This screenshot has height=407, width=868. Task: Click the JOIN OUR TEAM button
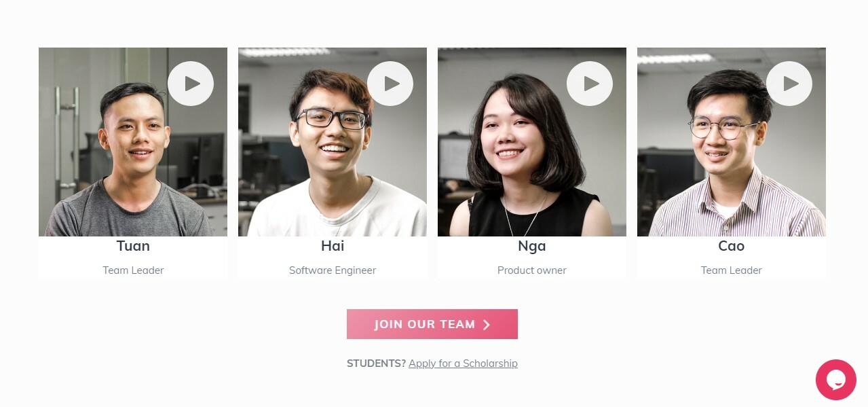(x=432, y=324)
